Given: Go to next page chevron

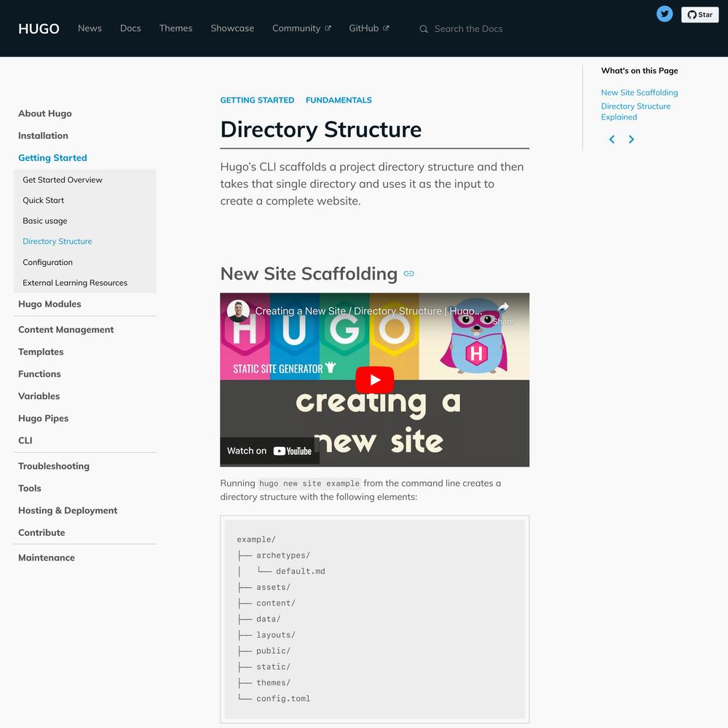Looking at the screenshot, I should coord(631,139).
